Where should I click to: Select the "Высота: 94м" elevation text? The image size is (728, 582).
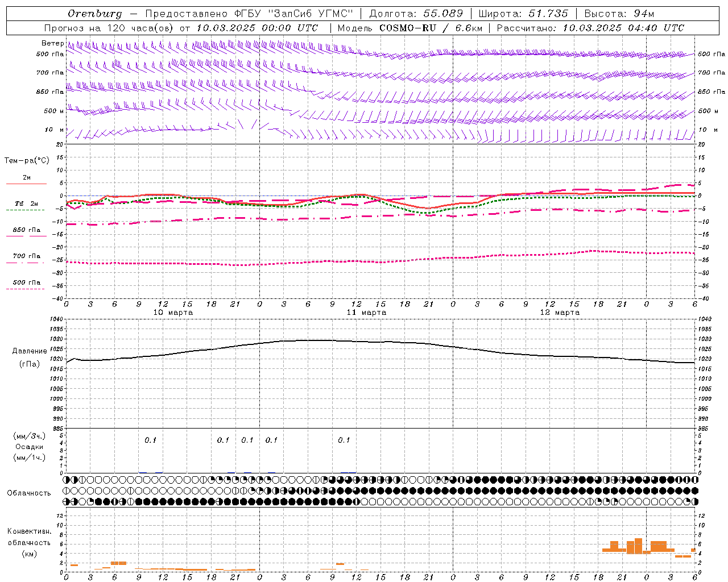(x=619, y=14)
